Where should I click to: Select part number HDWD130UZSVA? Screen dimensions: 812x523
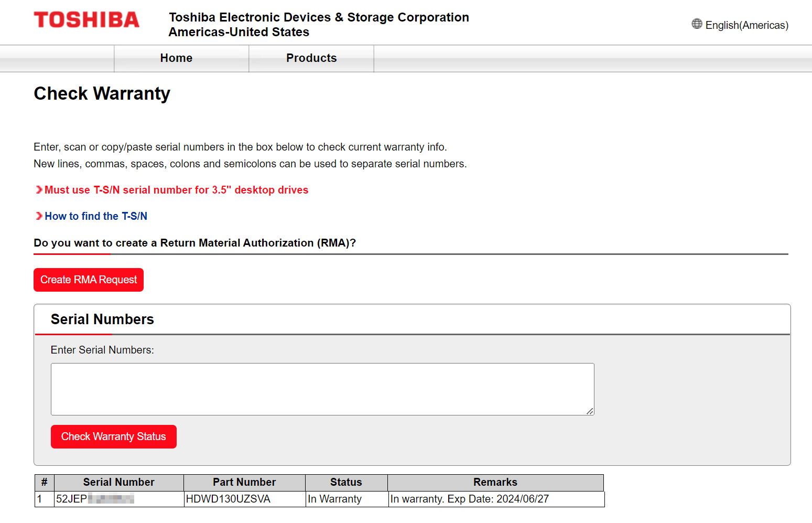pos(244,499)
